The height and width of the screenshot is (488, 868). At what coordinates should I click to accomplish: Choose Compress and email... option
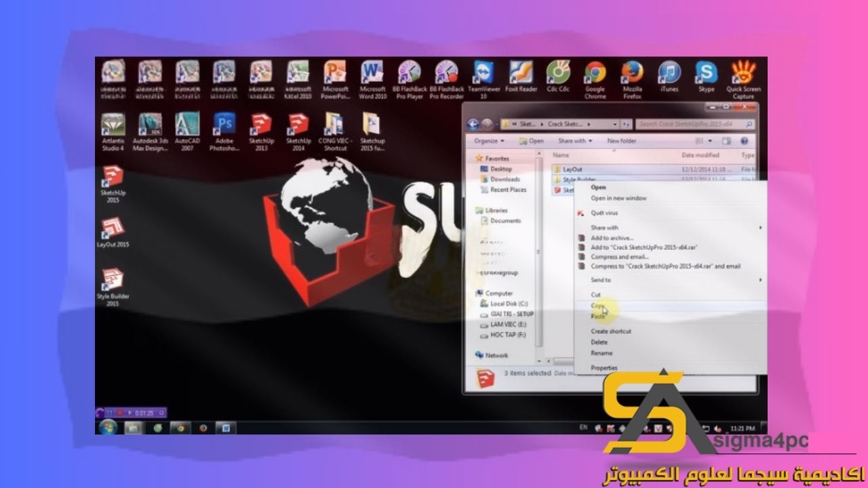[x=619, y=257]
